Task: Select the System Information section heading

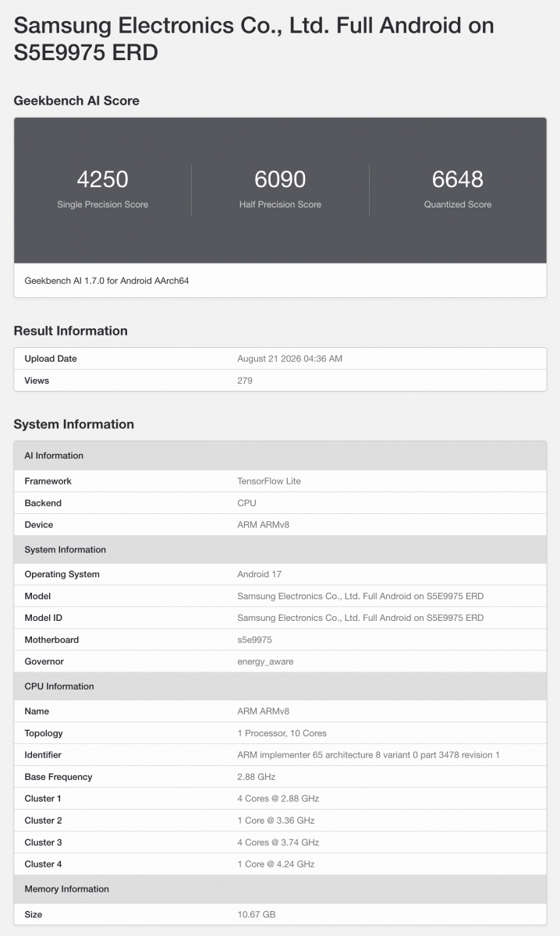Action: 74,424
